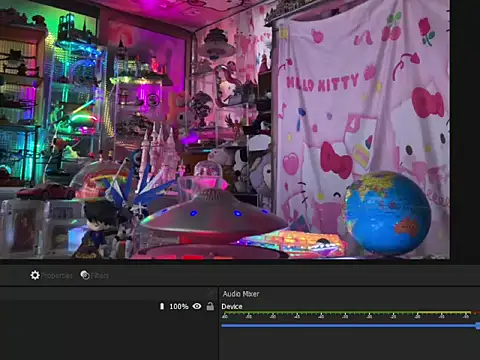This screenshot has width=480, height=360.
Task: Select the Device audio source label
Action: tap(232, 307)
